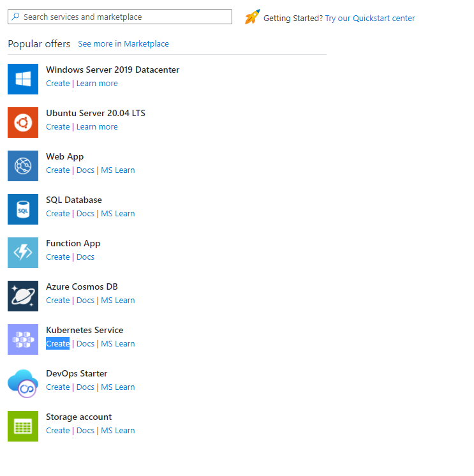This screenshot has height=476, width=474.
Task: Create a DevOps Starter
Action: tap(58, 387)
